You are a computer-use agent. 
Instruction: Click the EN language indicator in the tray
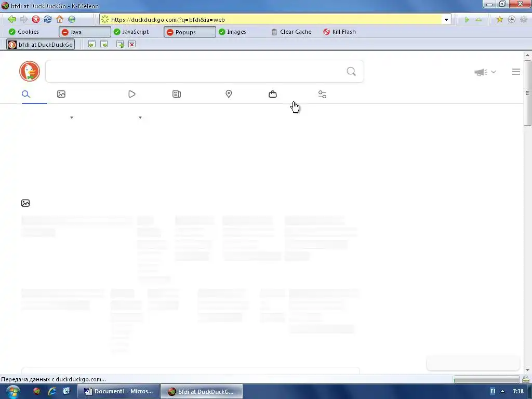click(493, 392)
